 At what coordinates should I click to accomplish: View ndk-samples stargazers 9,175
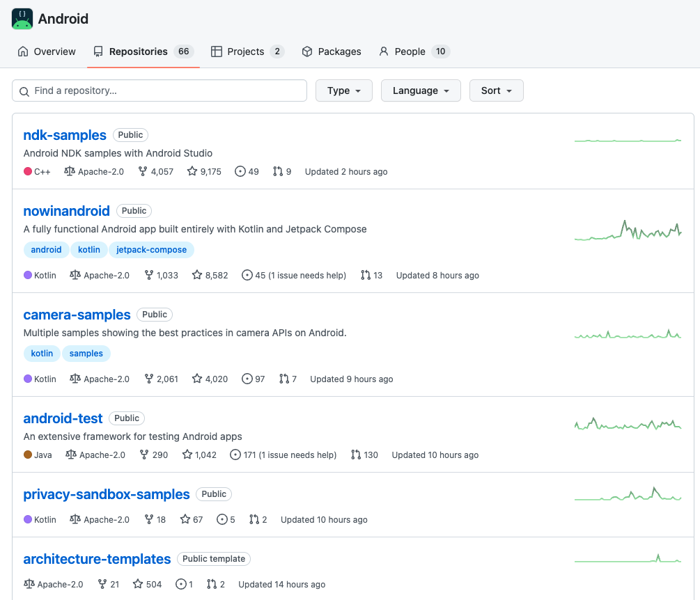(204, 172)
